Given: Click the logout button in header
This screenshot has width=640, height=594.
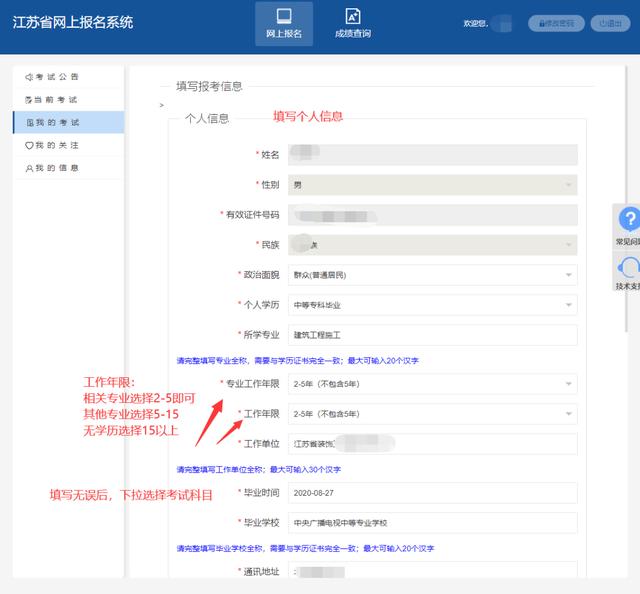Looking at the screenshot, I should (x=611, y=23).
